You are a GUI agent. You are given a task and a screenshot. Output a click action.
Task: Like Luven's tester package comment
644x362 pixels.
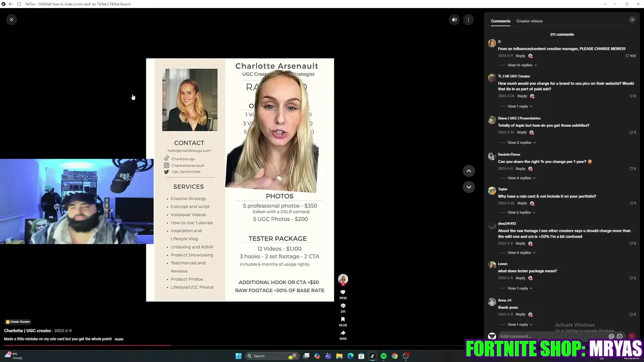coord(631,278)
